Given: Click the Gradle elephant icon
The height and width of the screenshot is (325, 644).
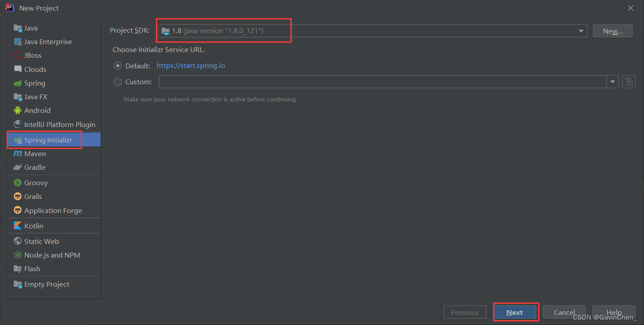Looking at the screenshot, I should 18,168.
